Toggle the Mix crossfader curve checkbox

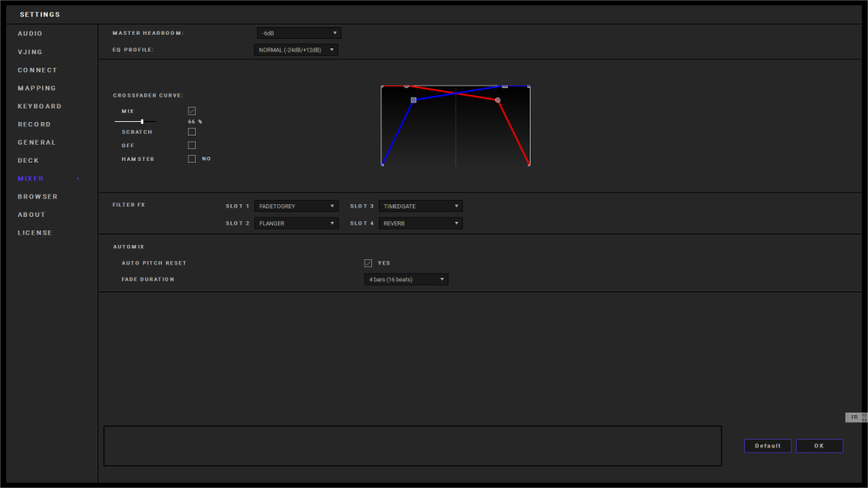(x=192, y=111)
